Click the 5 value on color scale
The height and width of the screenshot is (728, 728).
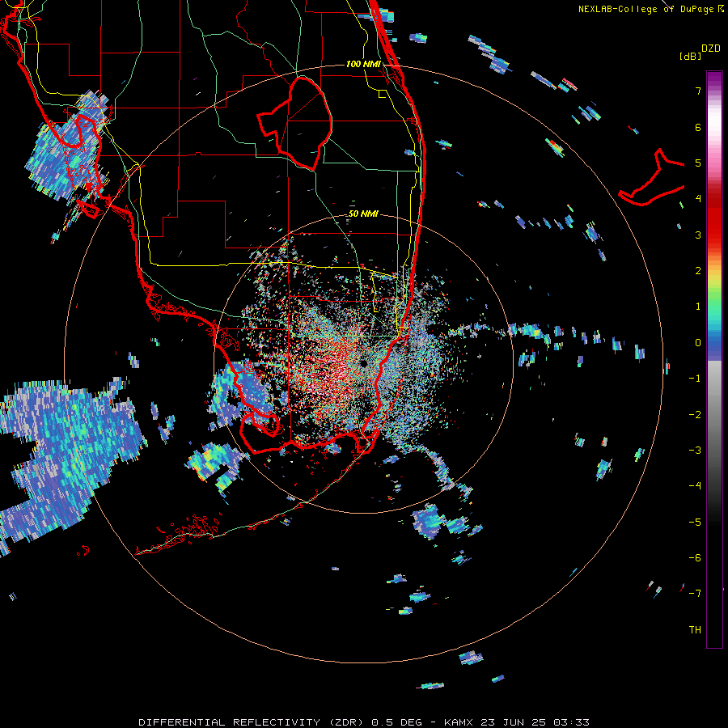tap(698, 163)
